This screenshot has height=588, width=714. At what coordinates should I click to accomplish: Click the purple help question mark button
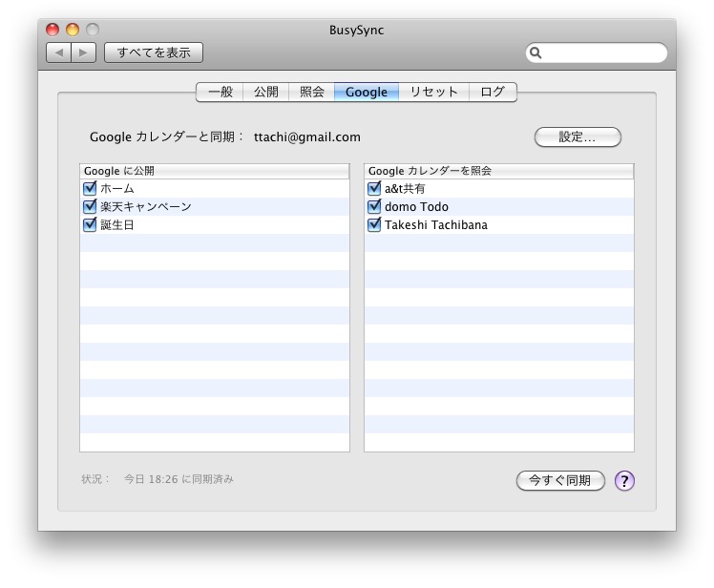[x=624, y=480]
